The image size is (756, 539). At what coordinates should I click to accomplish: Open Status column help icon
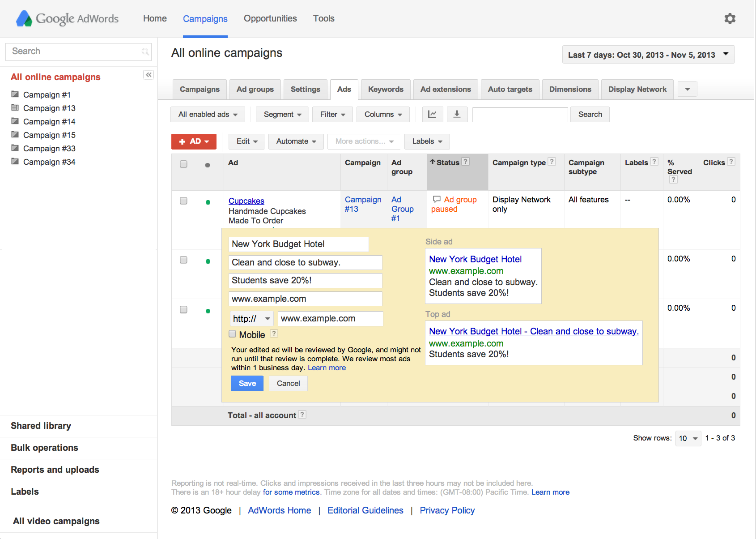(x=466, y=162)
